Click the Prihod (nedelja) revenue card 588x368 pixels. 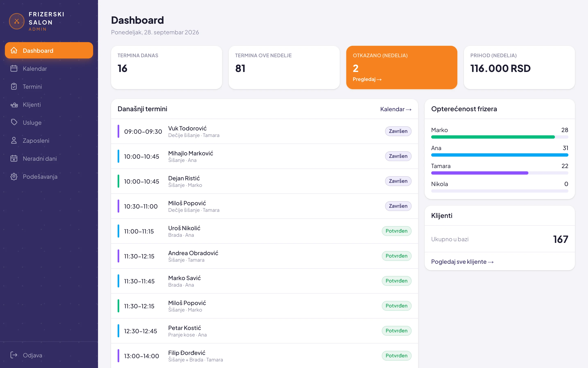pyautogui.click(x=519, y=67)
